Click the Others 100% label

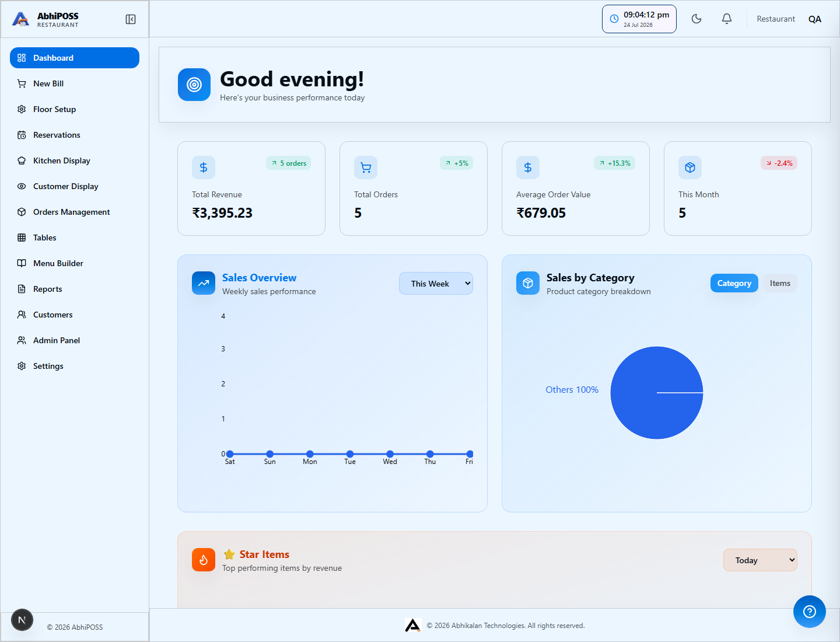coord(572,390)
